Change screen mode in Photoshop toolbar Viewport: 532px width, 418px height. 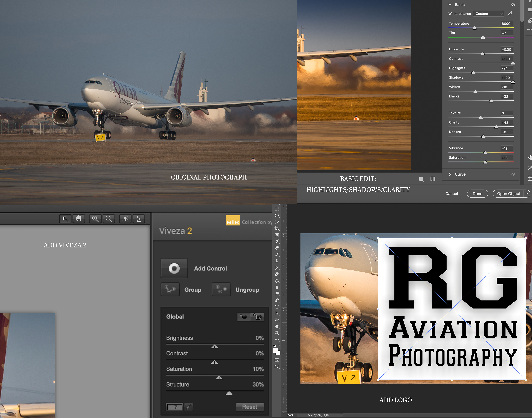pos(277,367)
